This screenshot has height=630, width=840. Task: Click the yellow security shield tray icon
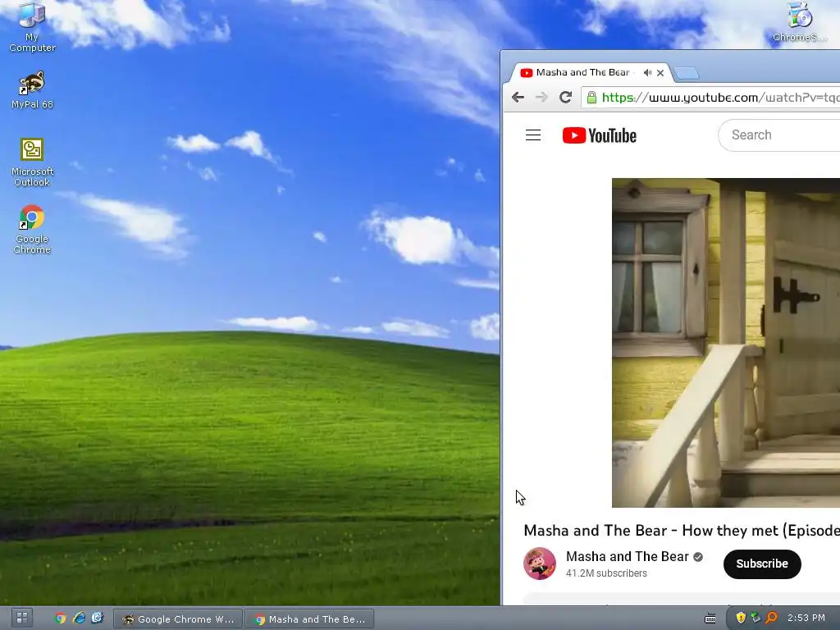tap(741, 618)
